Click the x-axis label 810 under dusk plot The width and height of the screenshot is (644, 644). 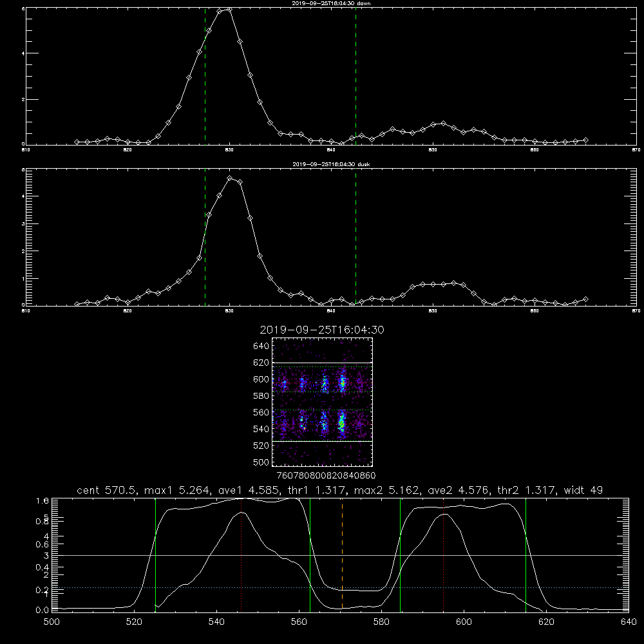pos(26,311)
